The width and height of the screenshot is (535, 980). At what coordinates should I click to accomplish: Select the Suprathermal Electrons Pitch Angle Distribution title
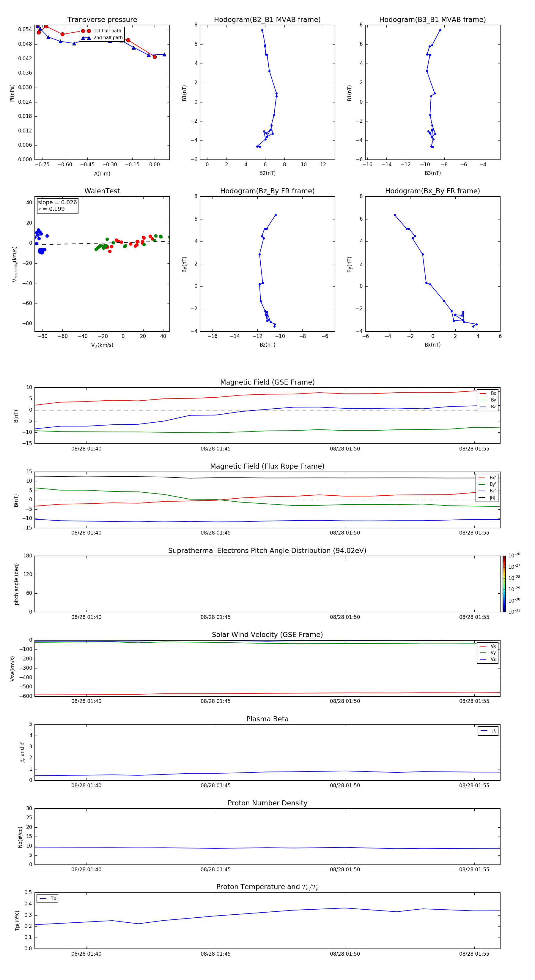coord(267,551)
